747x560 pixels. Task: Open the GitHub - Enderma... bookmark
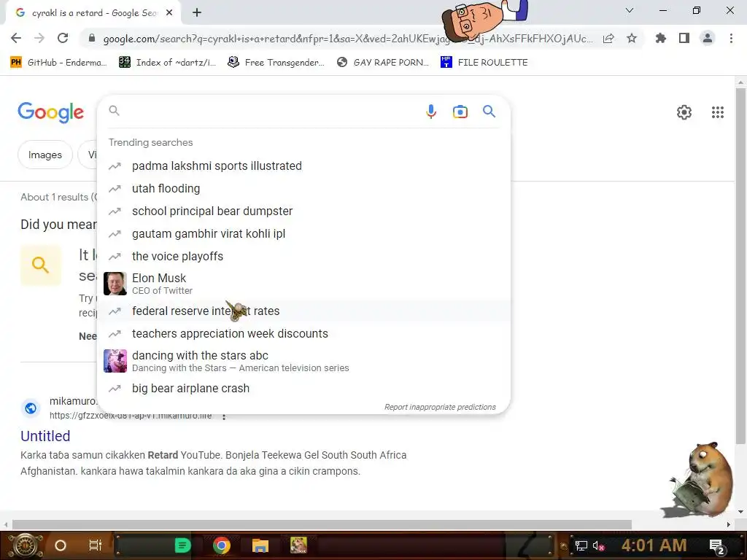pos(58,63)
